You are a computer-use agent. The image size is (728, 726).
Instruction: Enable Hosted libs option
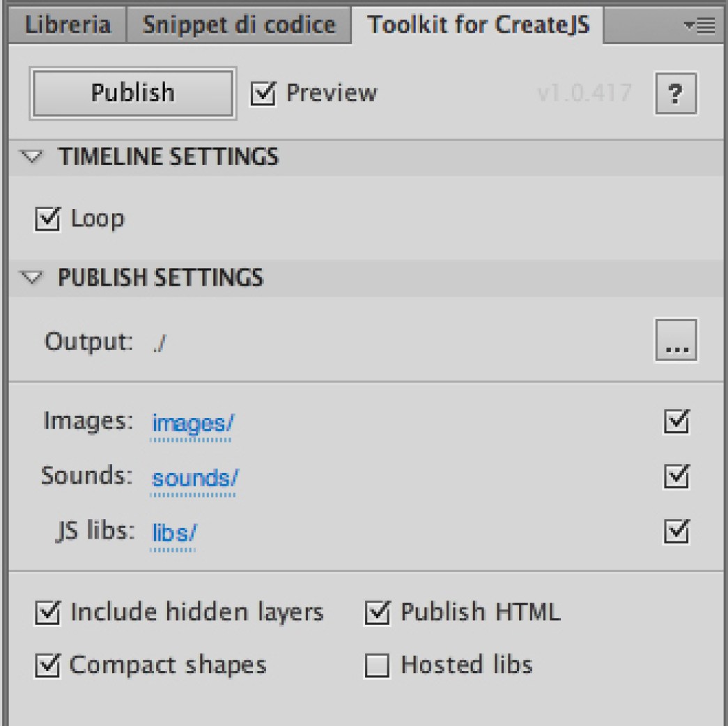[377, 665]
